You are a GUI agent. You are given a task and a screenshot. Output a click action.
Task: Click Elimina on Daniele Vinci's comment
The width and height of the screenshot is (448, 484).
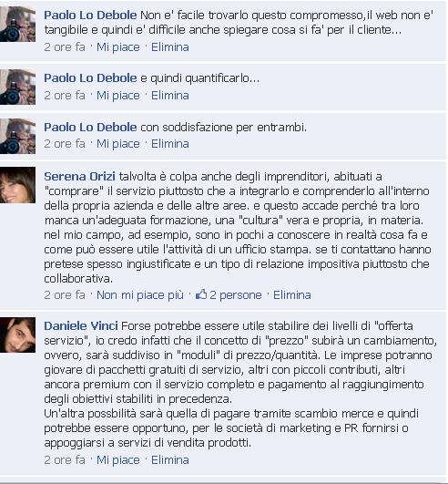pos(170,460)
